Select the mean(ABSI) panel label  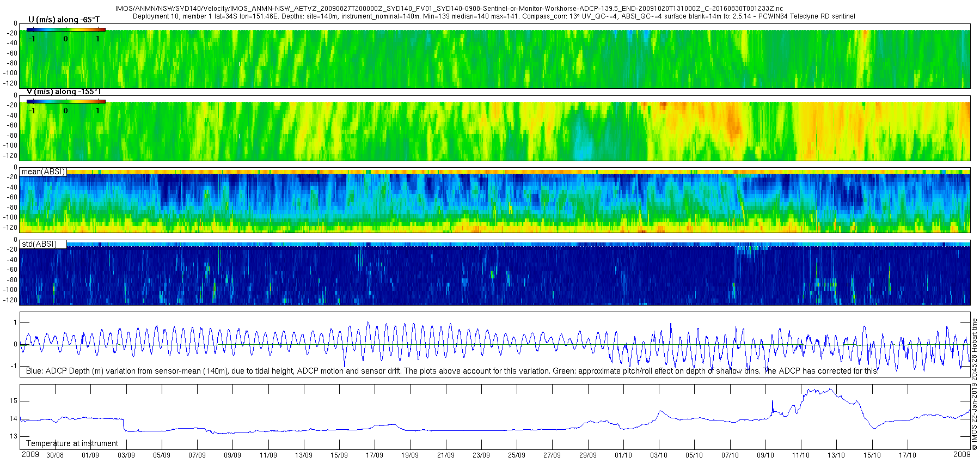pyautogui.click(x=43, y=172)
